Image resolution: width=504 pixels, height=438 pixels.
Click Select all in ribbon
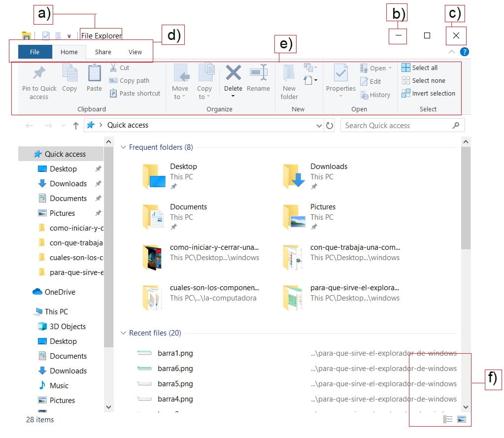pos(419,68)
